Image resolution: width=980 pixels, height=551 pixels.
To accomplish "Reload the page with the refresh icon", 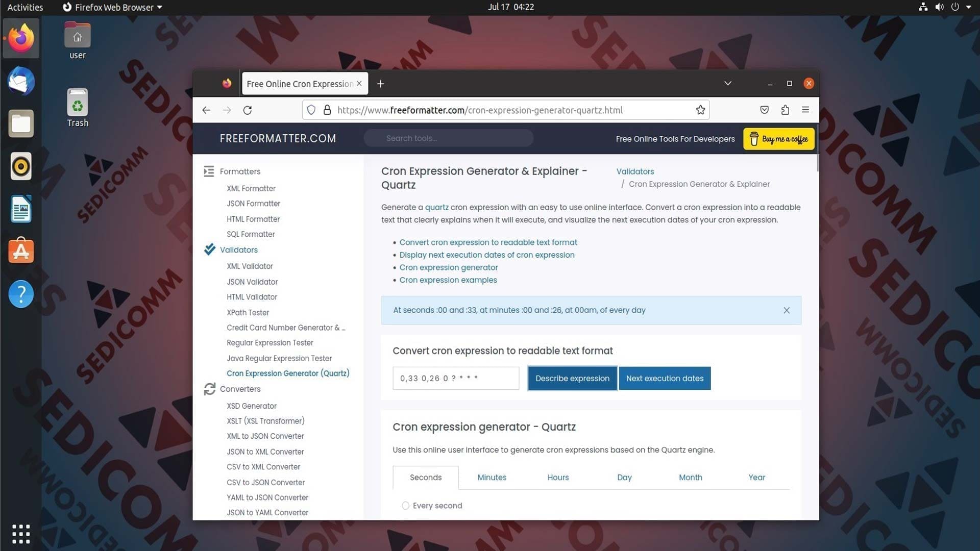I will coord(248,110).
